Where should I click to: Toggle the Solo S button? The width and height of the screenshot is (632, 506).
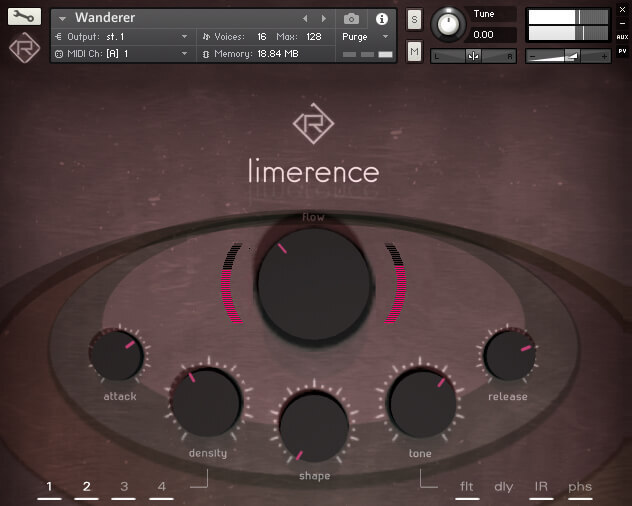(x=414, y=20)
